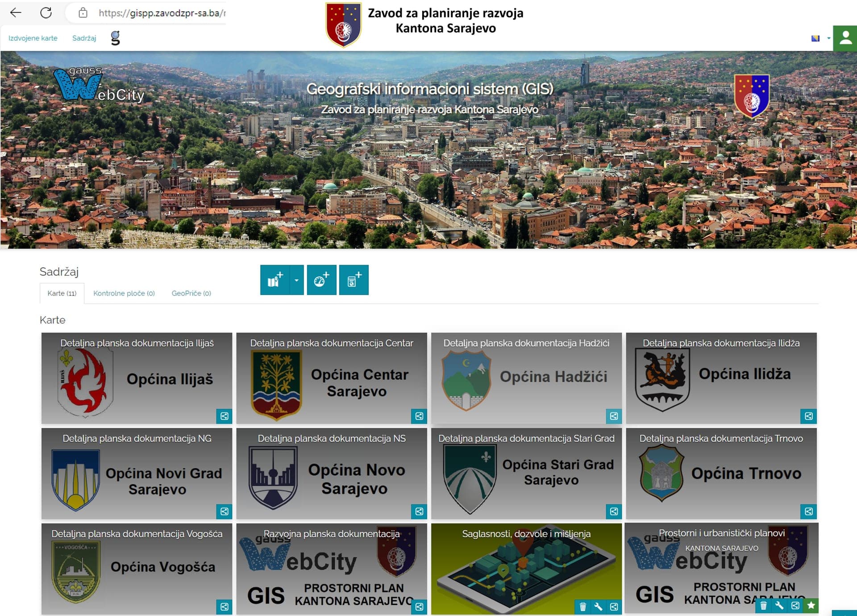Open the Izdvojene karte menu link
857x616 pixels.
click(x=33, y=38)
